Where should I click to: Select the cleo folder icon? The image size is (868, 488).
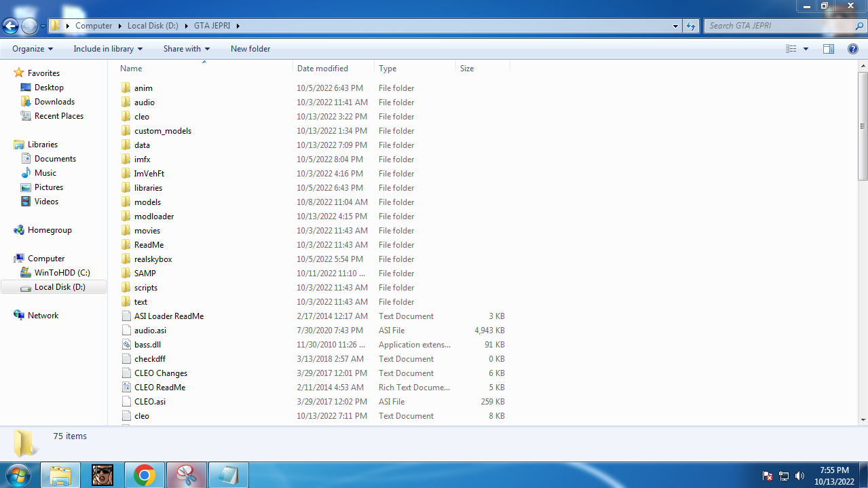(126, 117)
